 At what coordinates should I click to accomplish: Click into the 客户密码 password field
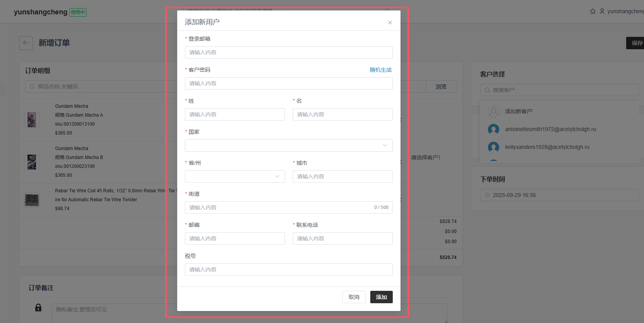(288, 83)
